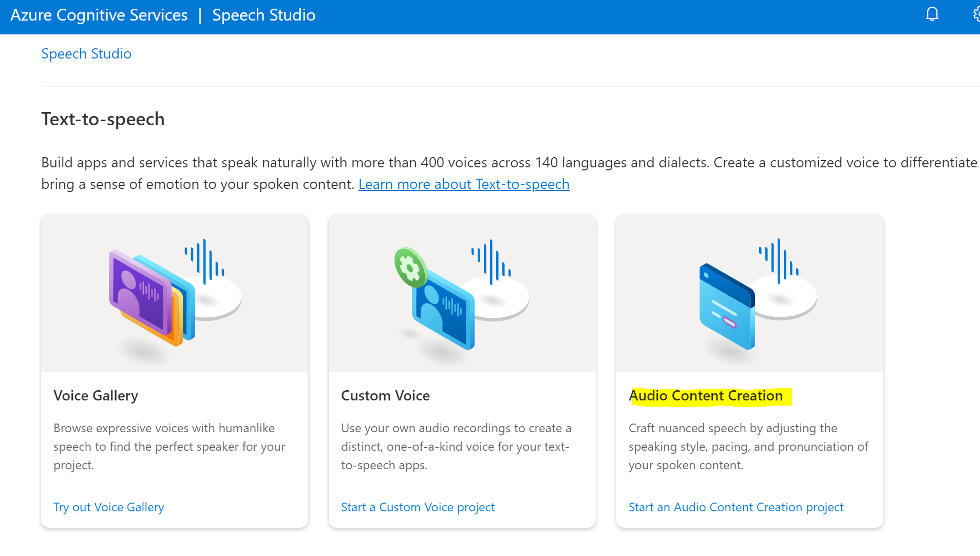Click the Custom Voice description text
The width and height of the screenshot is (980, 556).
click(456, 447)
